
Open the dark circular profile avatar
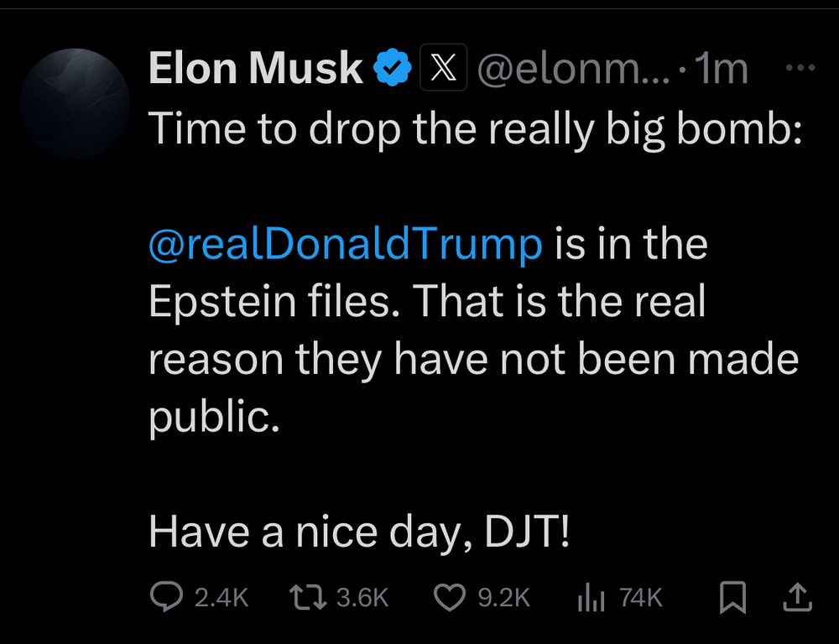75,104
